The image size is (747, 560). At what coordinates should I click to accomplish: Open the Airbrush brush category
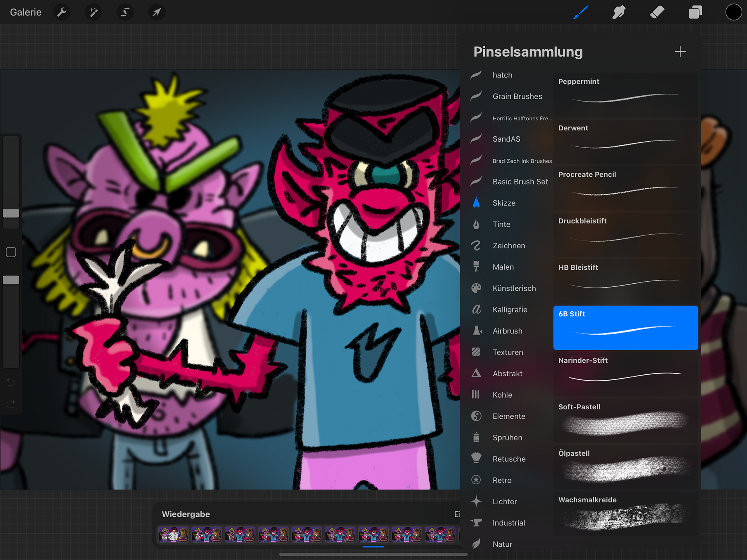pyautogui.click(x=507, y=331)
